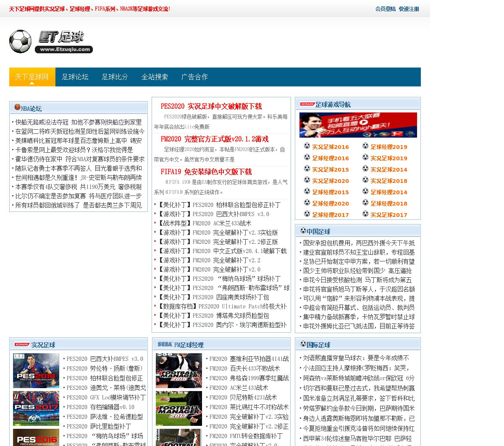This screenshot has height=446, width=504.
Task: Click the basketball icon beside NBA论坛
Action: point(17,107)
